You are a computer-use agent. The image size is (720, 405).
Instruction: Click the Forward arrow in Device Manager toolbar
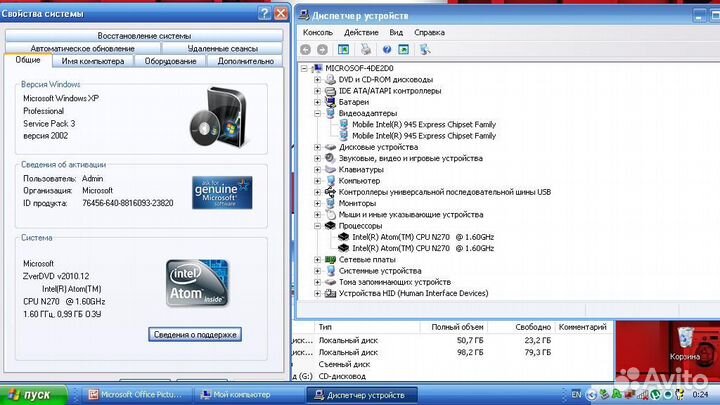point(322,50)
